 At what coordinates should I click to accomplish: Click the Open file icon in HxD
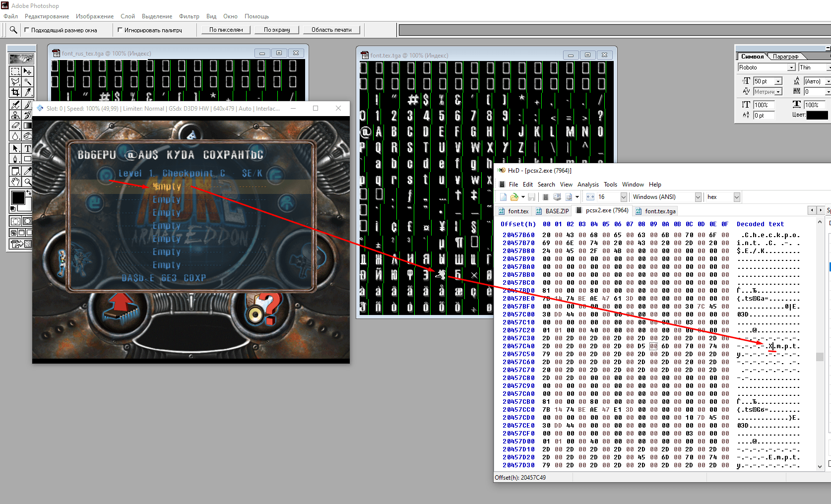pyautogui.click(x=514, y=197)
